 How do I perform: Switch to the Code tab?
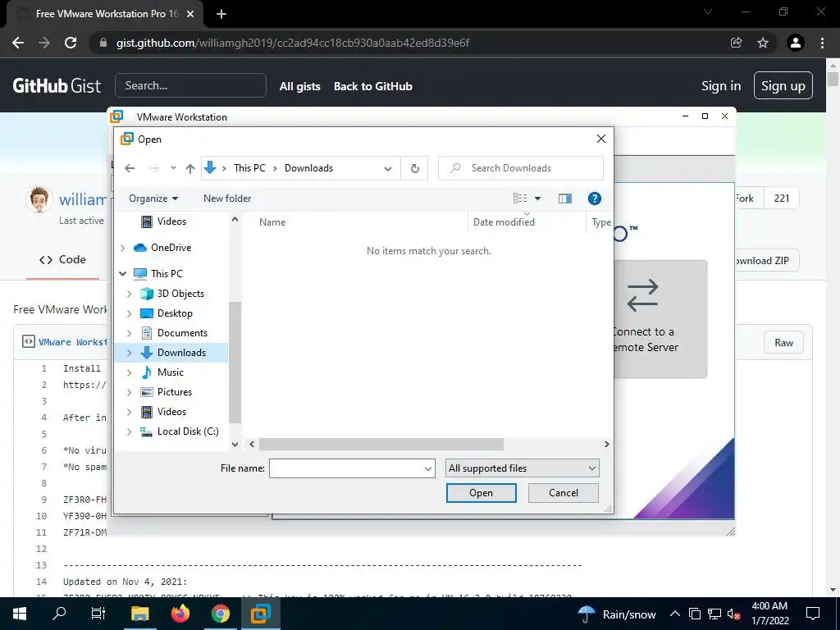coord(62,260)
